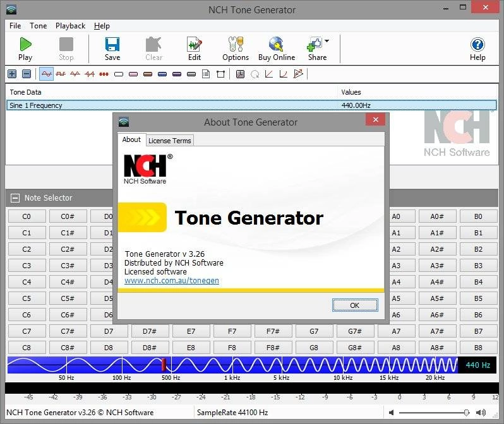The image size is (504, 424).
Task: Select the impulse dotted waveform icon
Action: pyautogui.click(x=104, y=74)
